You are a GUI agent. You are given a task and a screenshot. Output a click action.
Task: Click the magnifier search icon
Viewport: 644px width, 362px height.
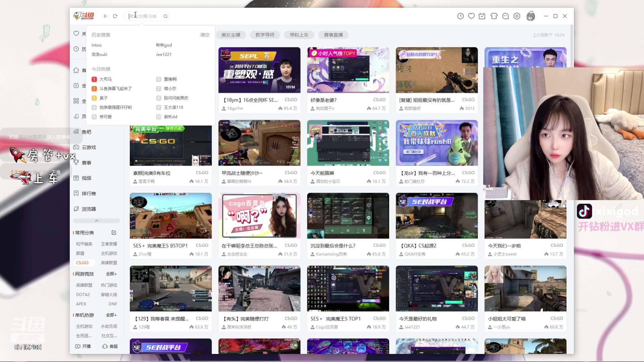click(x=165, y=16)
